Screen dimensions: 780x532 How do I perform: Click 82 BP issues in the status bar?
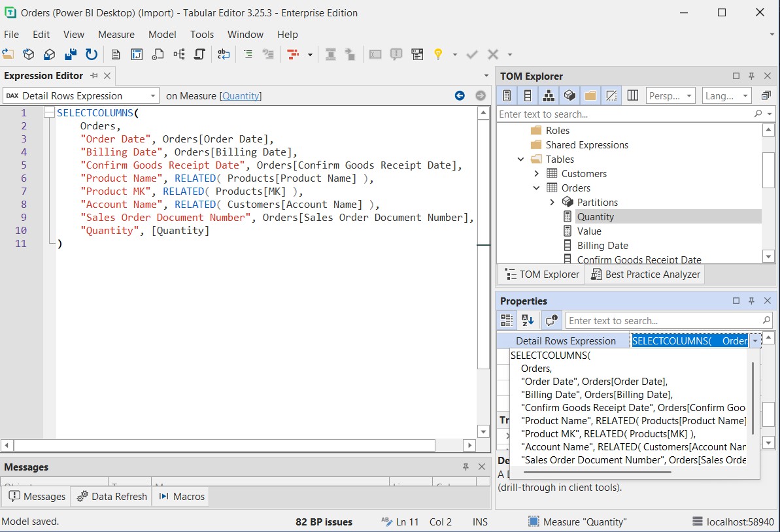(x=324, y=522)
